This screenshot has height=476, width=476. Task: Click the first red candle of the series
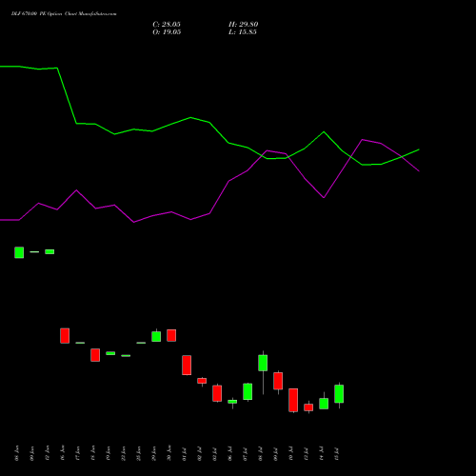pyautogui.click(x=65, y=336)
